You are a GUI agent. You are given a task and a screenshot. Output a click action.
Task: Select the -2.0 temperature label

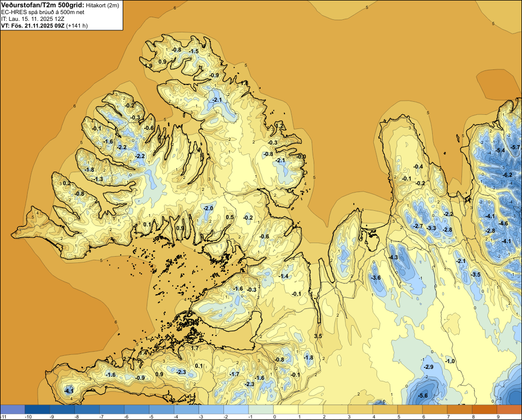(x=208, y=208)
